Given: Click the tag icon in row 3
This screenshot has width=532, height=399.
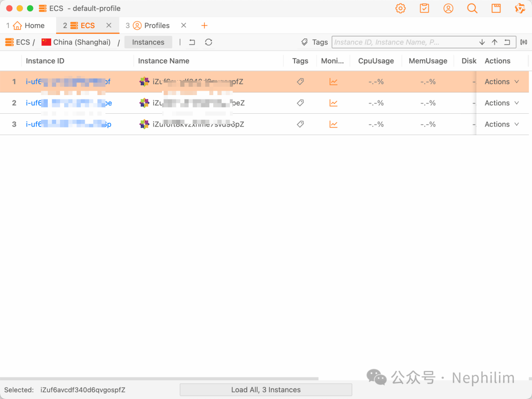Looking at the screenshot, I should (x=300, y=125).
